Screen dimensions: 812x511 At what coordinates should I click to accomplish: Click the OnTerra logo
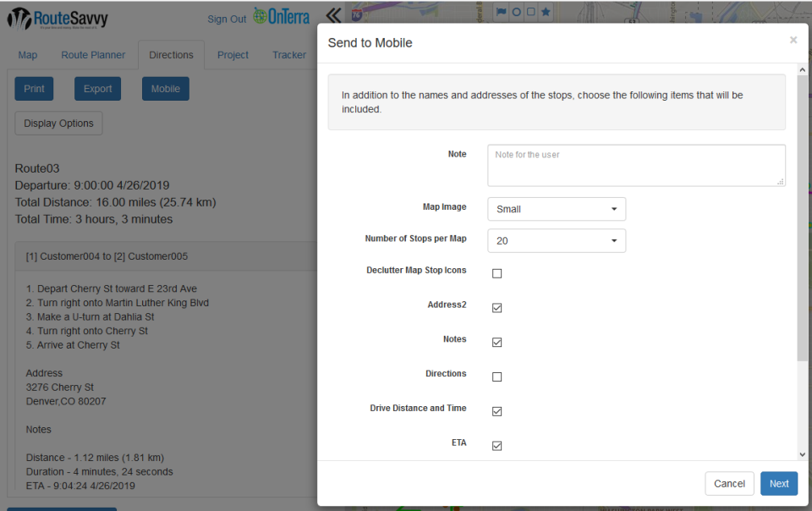pyautogui.click(x=279, y=17)
